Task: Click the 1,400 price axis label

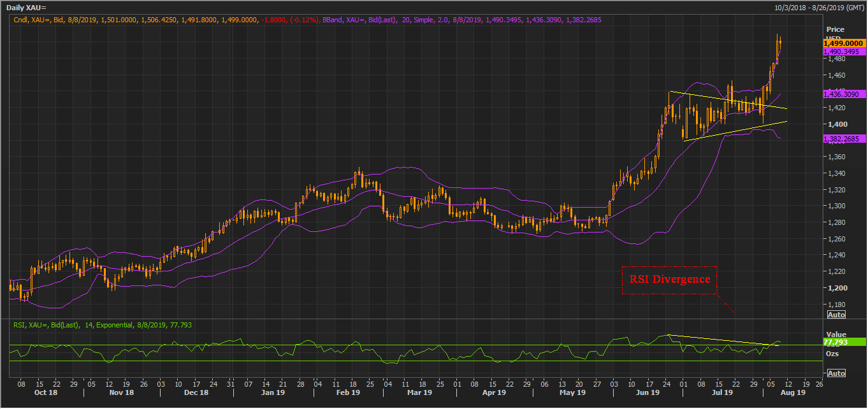Action: pyautogui.click(x=836, y=124)
